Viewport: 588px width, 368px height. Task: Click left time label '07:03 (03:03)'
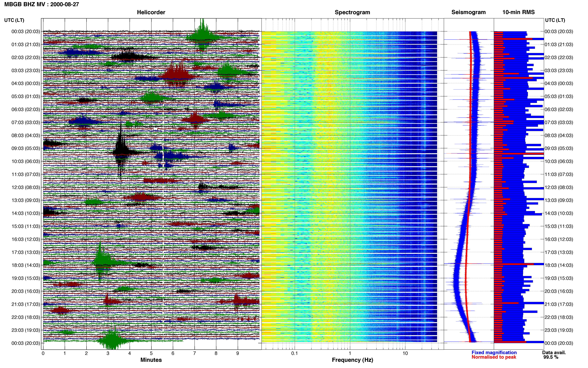tap(26, 122)
